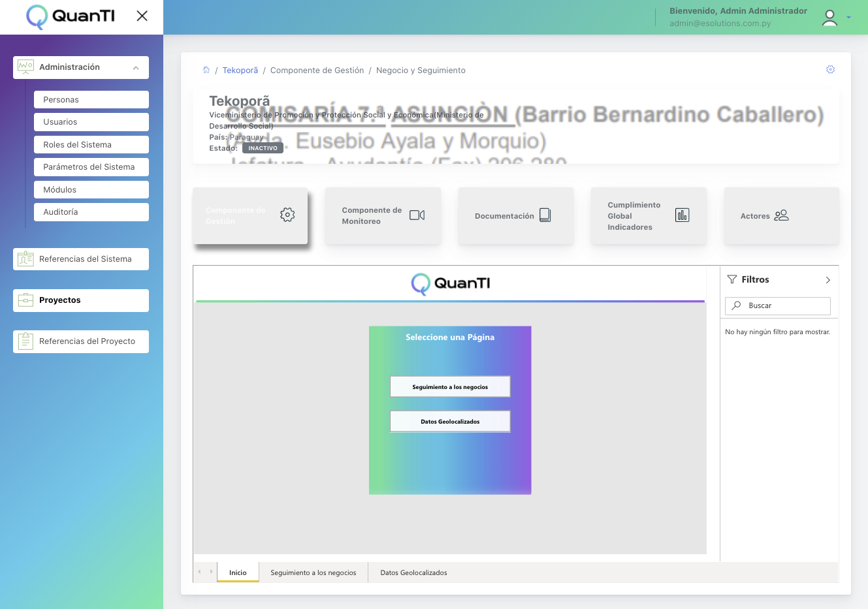This screenshot has height=609, width=868.
Task: Open the Documentación card
Action: 516,216
